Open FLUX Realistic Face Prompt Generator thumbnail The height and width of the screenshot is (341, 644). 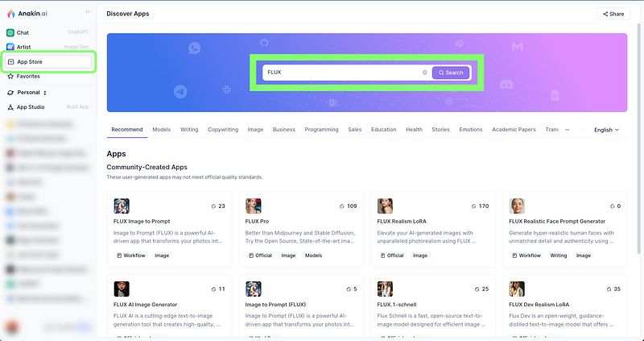pyautogui.click(x=517, y=206)
